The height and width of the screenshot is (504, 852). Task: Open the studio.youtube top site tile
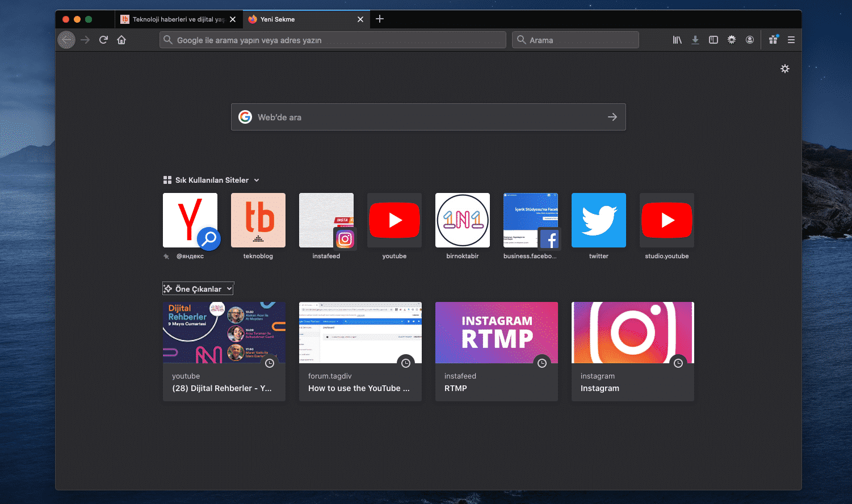pyautogui.click(x=667, y=220)
